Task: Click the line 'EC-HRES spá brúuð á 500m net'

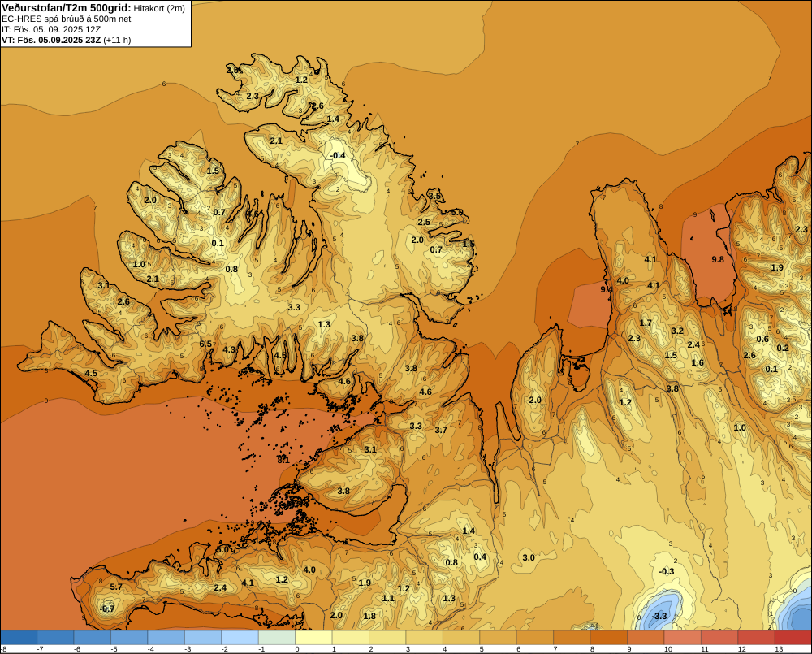Action: (67, 19)
